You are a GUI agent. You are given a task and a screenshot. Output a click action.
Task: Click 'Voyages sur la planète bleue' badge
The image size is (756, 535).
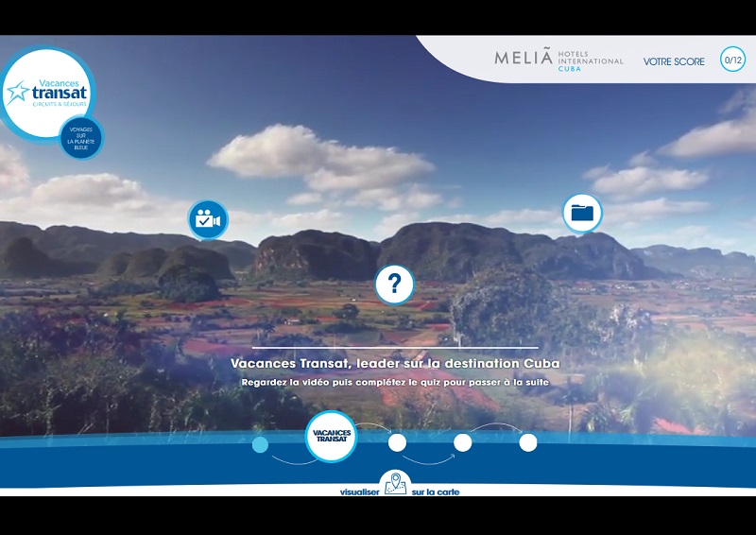point(81,138)
